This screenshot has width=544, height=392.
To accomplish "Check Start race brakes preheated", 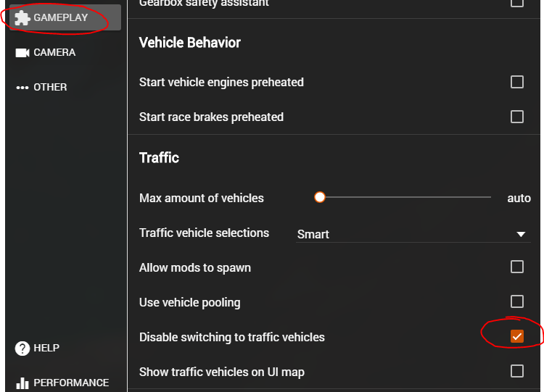I will pyautogui.click(x=517, y=117).
